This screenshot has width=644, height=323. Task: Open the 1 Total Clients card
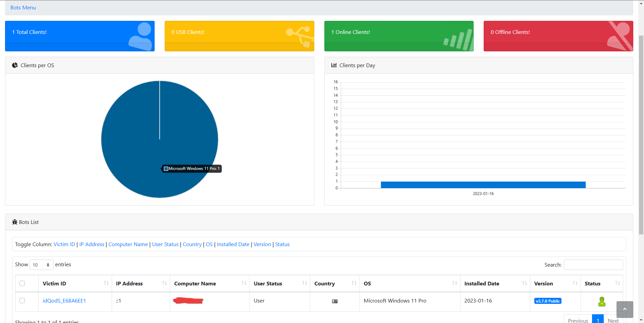[80, 36]
